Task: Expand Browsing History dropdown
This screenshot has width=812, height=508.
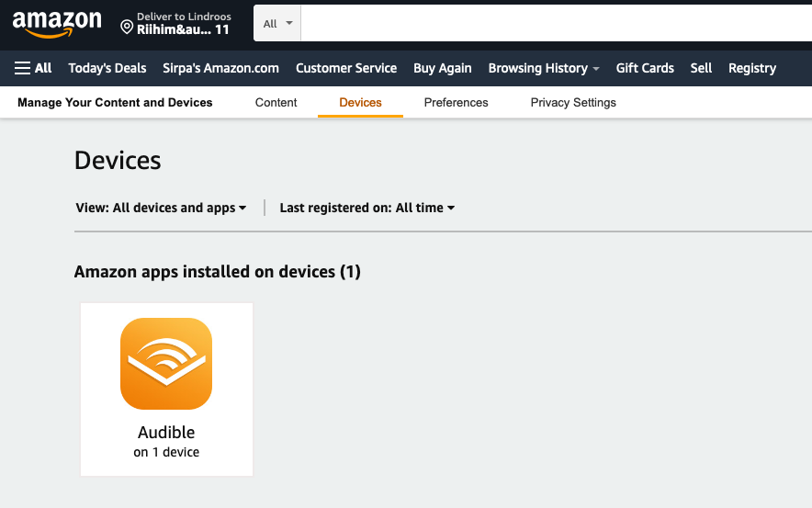Action: click(543, 68)
